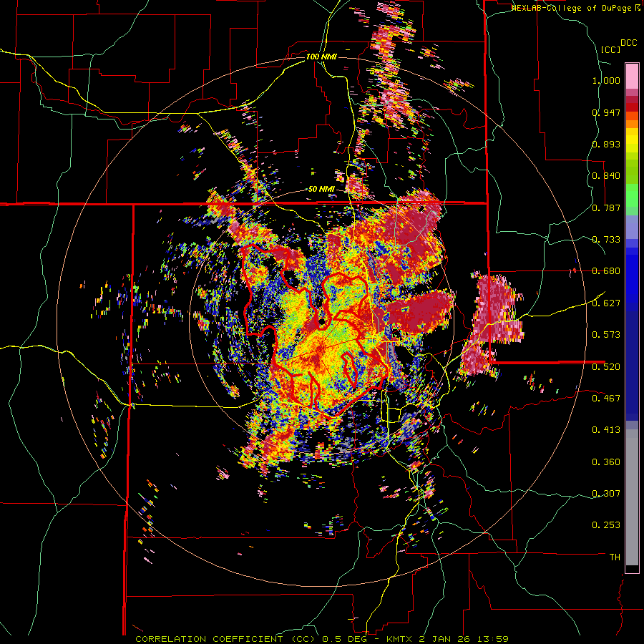Image resolution: width=644 pixels, height=644 pixels.
Task: Click the CORRELATION COEFFICIENT (CC) caption text
Action: click(226, 639)
